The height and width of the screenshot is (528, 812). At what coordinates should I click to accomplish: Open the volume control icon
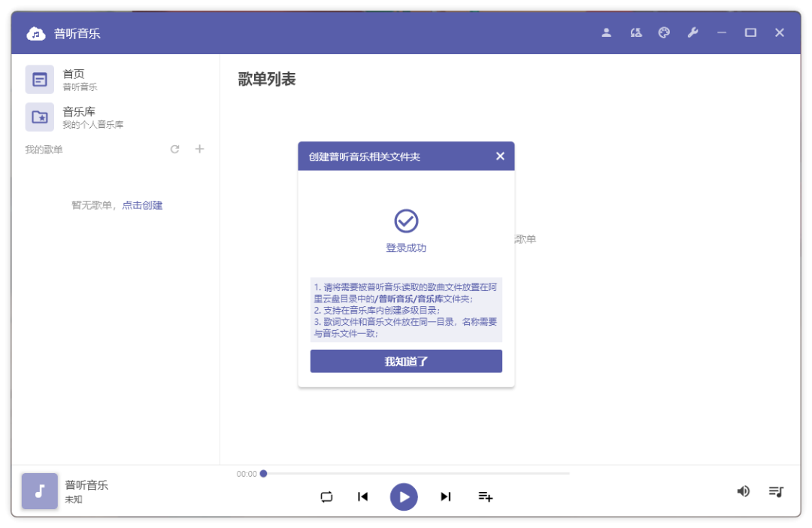point(744,491)
